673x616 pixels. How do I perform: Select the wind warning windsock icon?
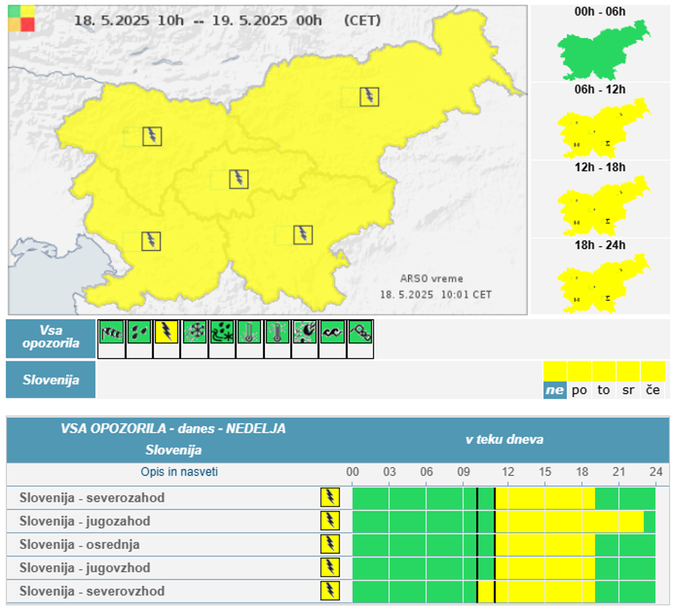click(111, 332)
